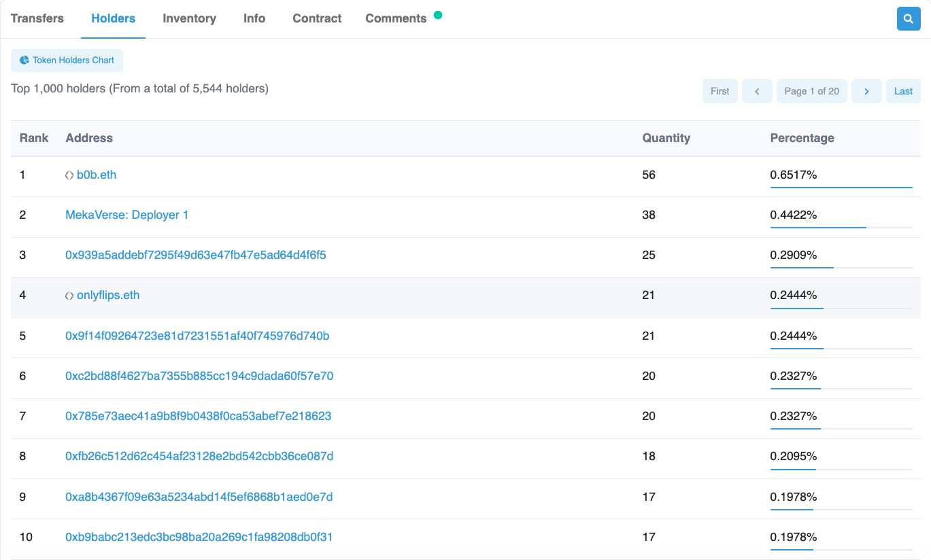Click the 0.2909% percentage value

click(794, 255)
